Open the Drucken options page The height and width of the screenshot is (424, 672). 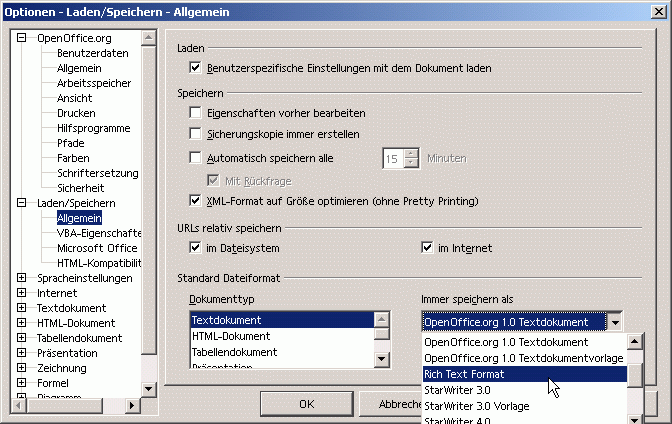76,113
